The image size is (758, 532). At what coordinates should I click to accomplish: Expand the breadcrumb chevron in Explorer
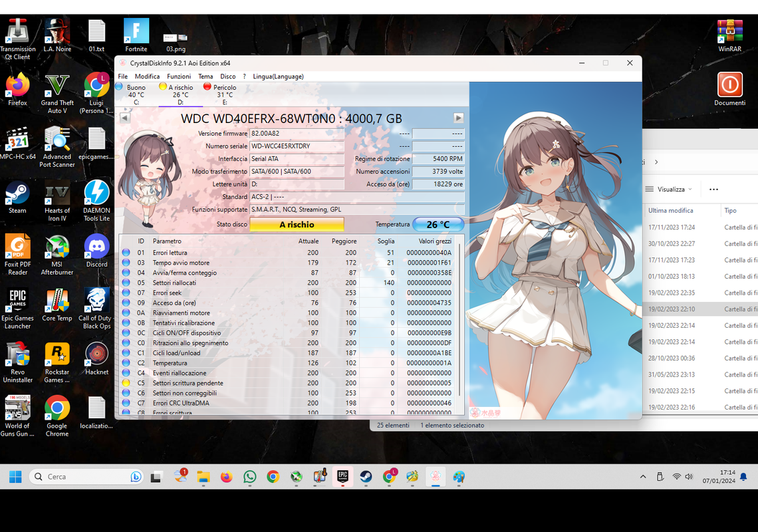[x=656, y=162]
